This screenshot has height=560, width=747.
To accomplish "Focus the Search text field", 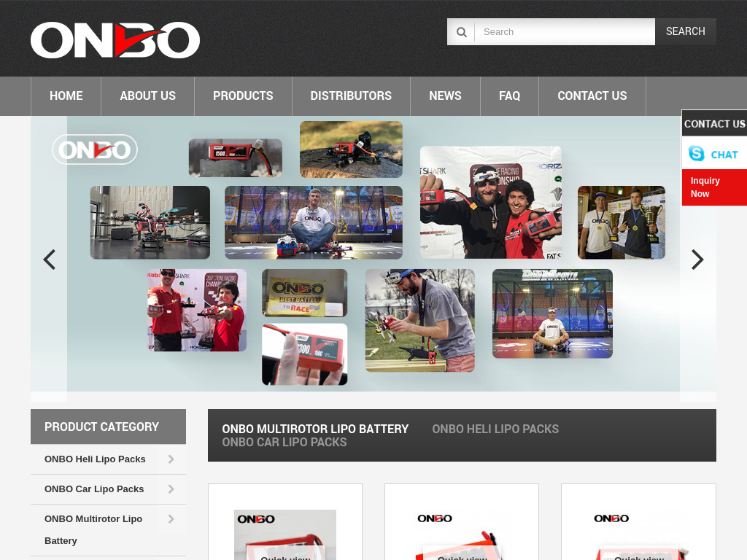I will (x=565, y=32).
